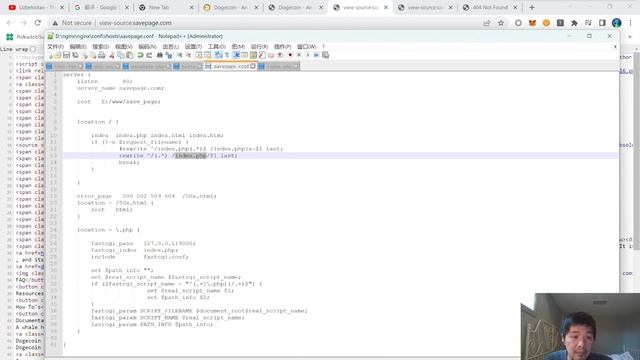Open the 搜索(S) menu
640x360 pixels.
point(100,47)
